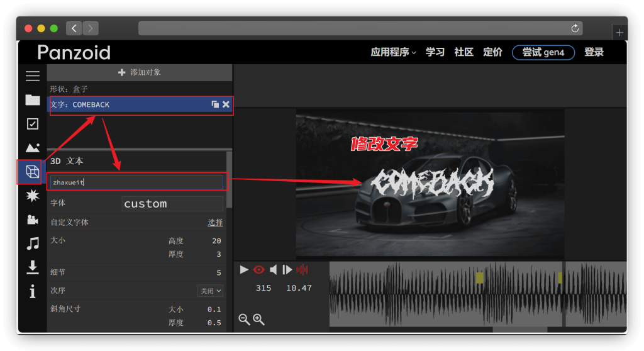
Task: Go to the 社区 menu item
Action: point(464,52)
